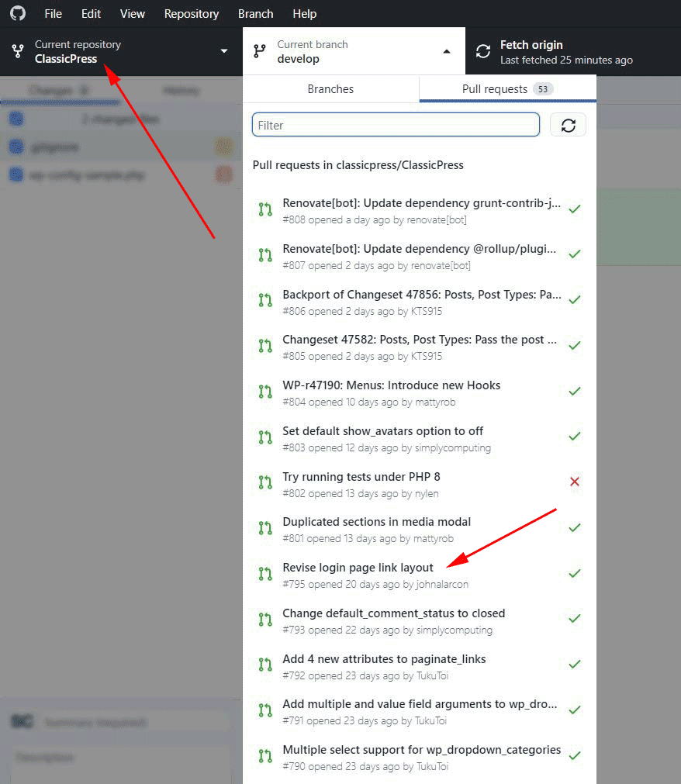Click passing checkmark on #808
Screen dimensions: 681x784
click(575, 209)
